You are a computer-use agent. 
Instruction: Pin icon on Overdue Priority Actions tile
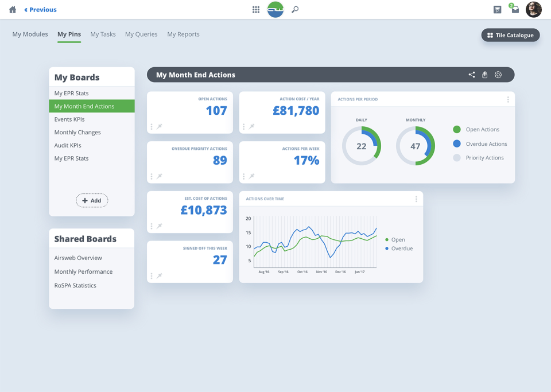click(160, 176)
